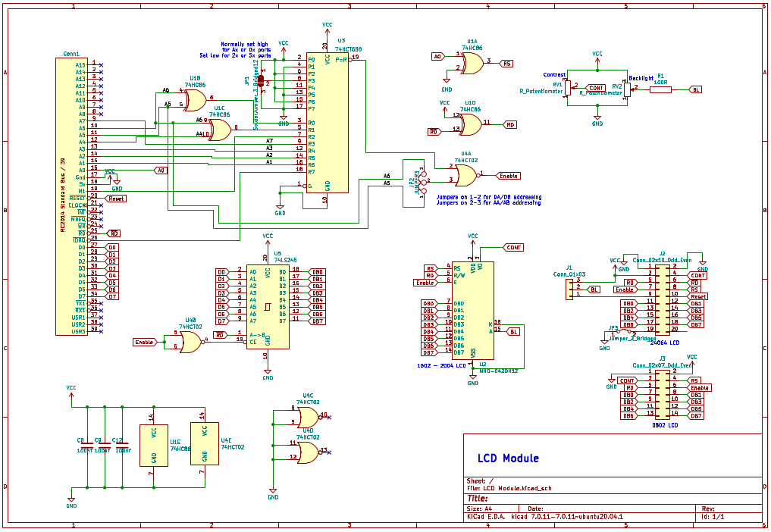Click the A0 input label at U1A
The height and width of the screenshot is (532, 771).
pyautogui.click(x=437, y=57)
